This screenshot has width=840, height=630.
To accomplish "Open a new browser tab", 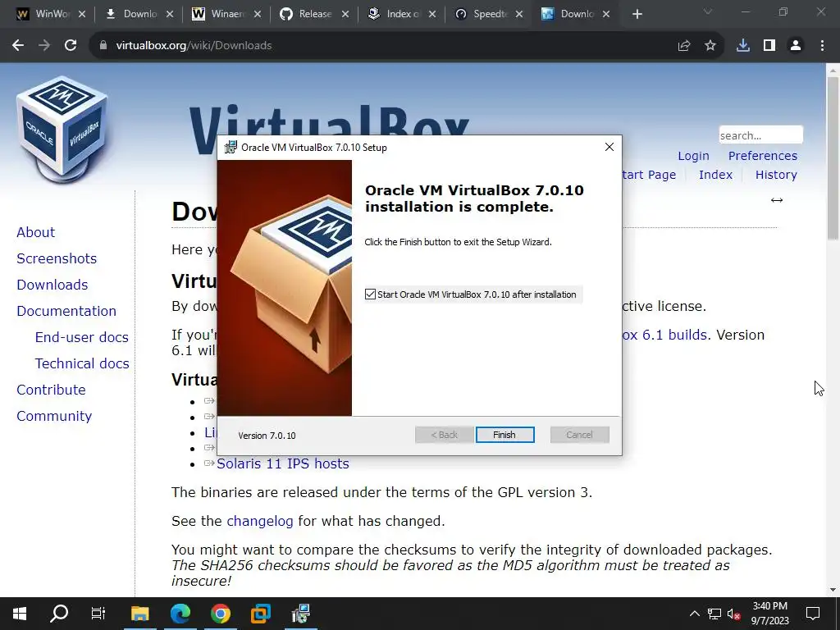I will click(637, 14).
